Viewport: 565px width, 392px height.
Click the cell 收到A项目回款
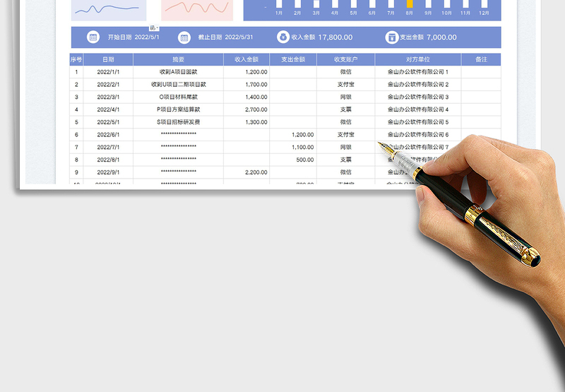click(x=178, y=72)
